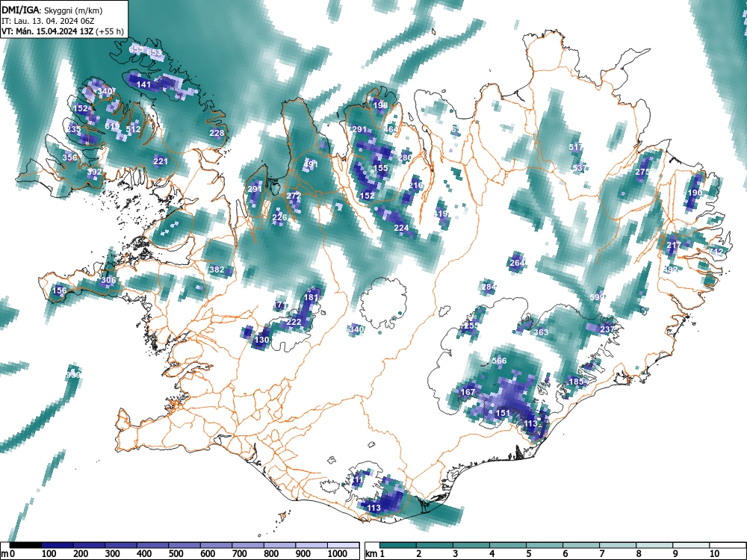Click the 'Skyggni (m/km)' title text
Screen dimensions: 747x560
click(x=74, y=10)
